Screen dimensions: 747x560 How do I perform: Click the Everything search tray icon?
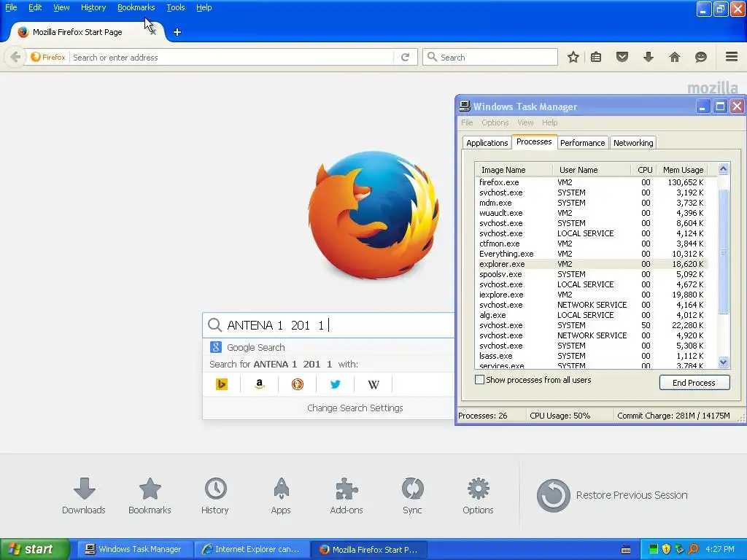693,549
